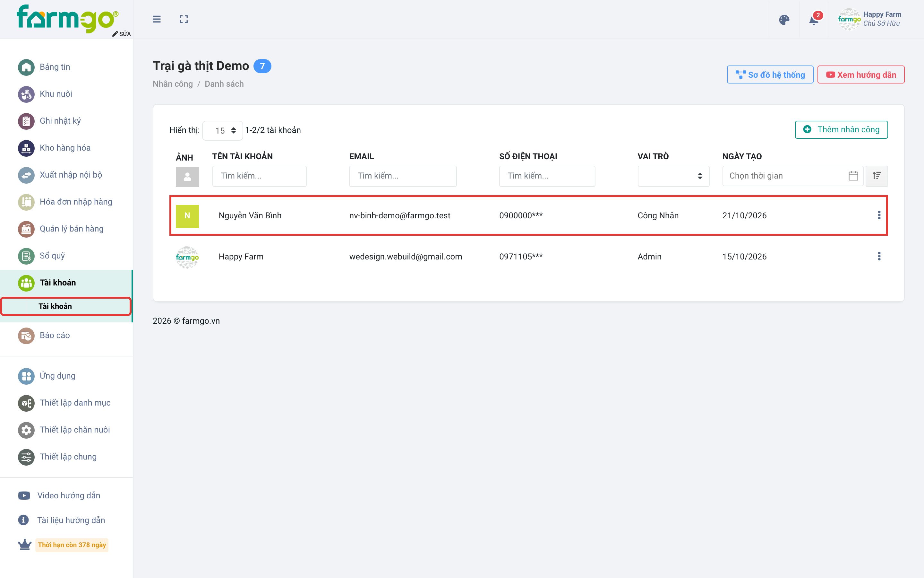This screenshot has height=578, width=924.
Task: Click the Thời hạn còn 378 ngày badge
Action: [x=72, y=545]
